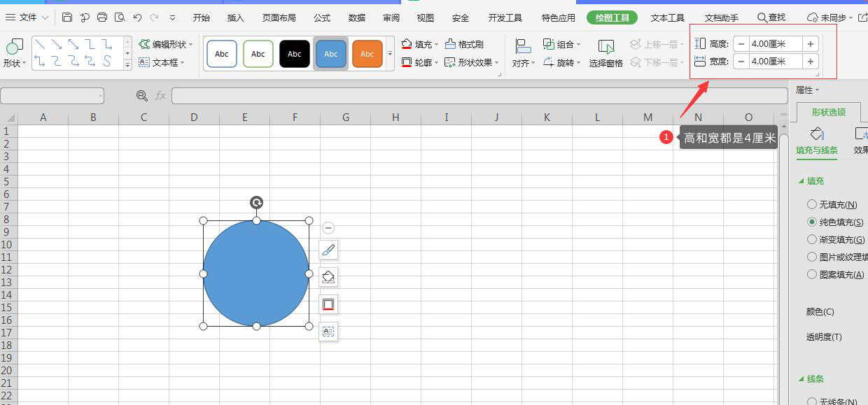Increase height with the plus button
The height and width of the screenshot is (405, 868).
pyautogui.click(x=811, y=44)
